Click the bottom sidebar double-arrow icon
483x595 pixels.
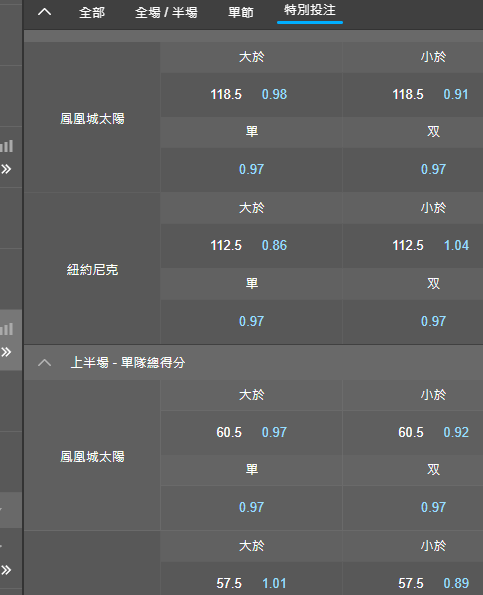tap(6, 570)
